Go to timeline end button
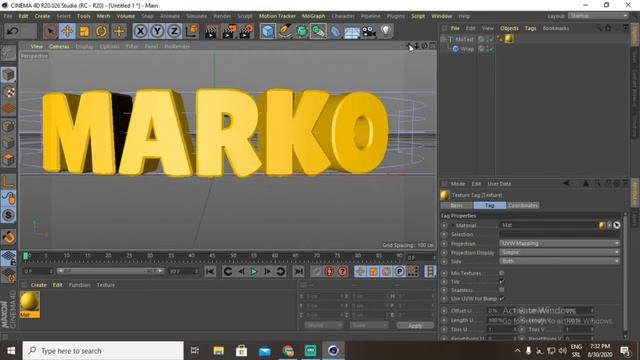This screenshot has height=360, width=640. coord(299,271)
